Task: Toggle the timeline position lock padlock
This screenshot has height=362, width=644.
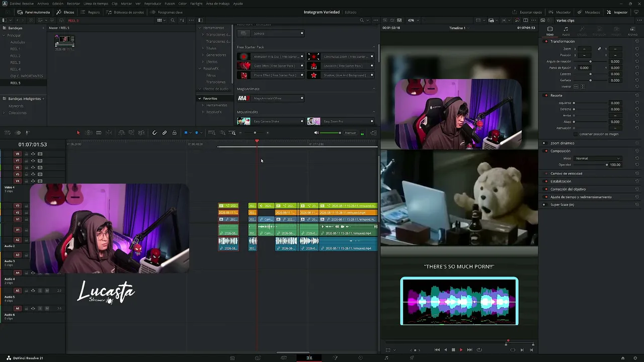Action: pos(175,133)
